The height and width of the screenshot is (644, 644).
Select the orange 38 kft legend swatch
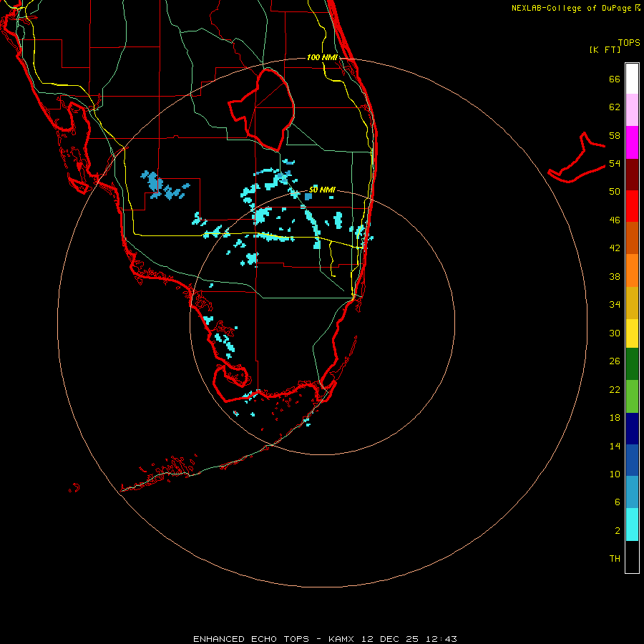[x=632, y=270]
